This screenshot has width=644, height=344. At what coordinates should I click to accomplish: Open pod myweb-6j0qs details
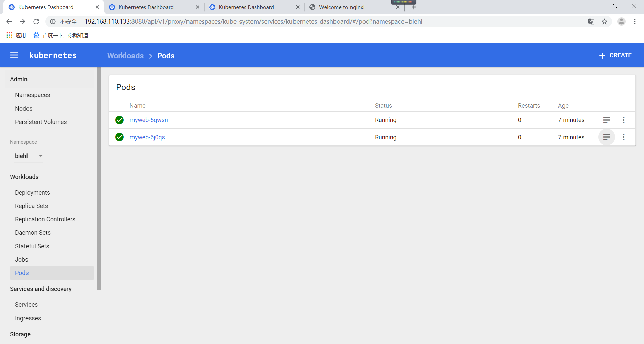click(x=147, y=137)
